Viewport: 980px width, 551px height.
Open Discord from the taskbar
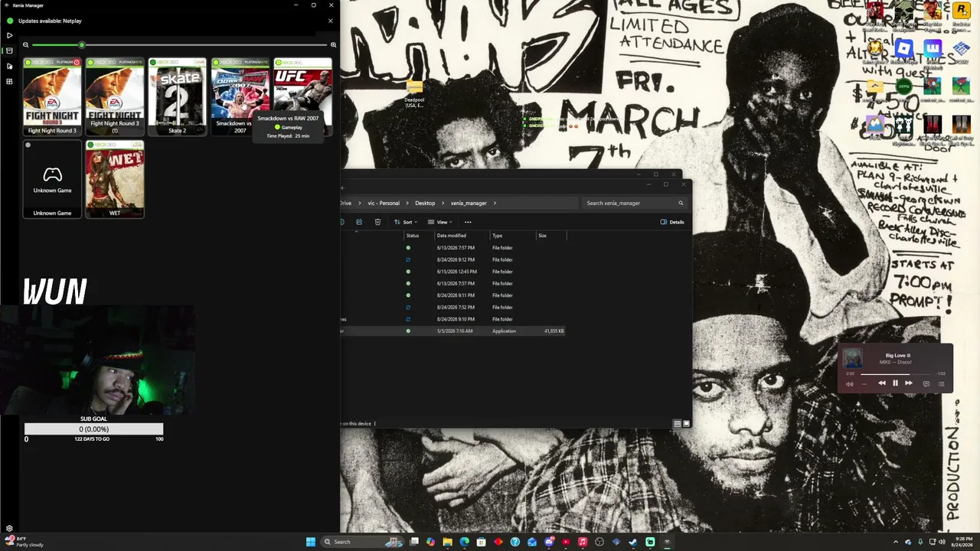coord(549,542)
